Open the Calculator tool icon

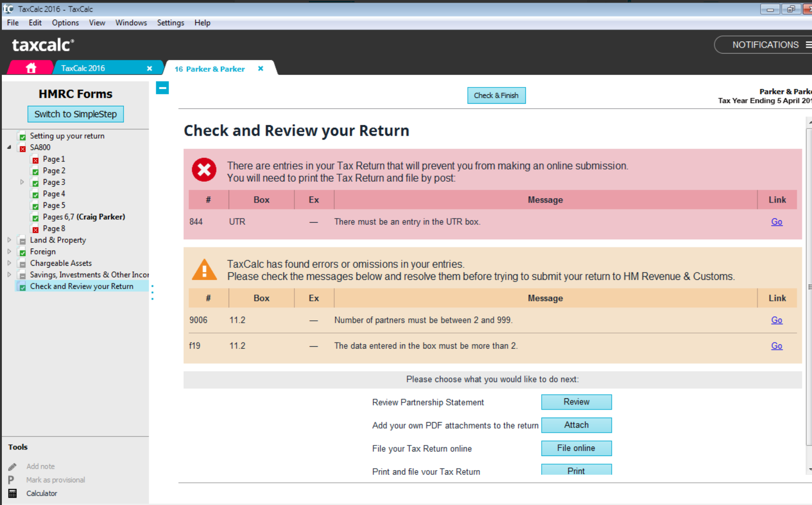pyautogui.click(x=12, y=493)
